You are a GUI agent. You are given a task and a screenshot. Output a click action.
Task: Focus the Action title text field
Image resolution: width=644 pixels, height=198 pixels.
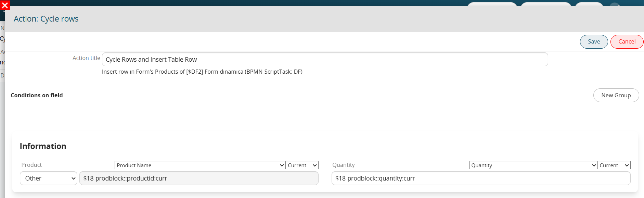325,59
